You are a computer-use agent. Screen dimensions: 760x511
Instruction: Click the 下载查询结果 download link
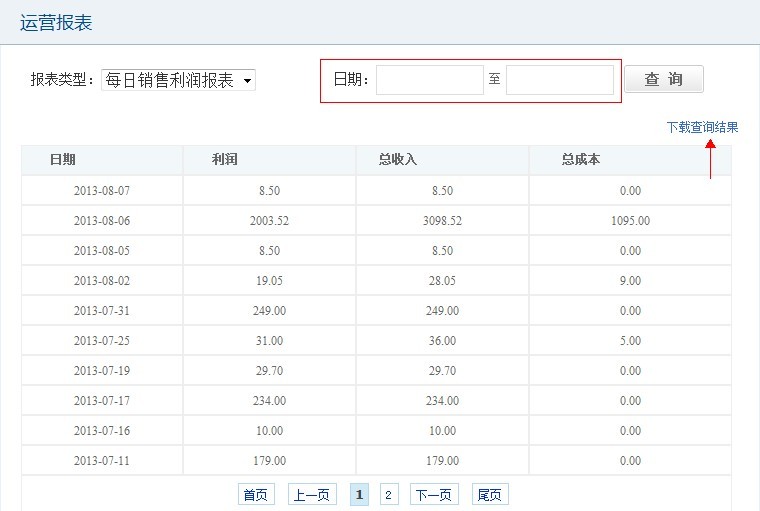point(702,127)
